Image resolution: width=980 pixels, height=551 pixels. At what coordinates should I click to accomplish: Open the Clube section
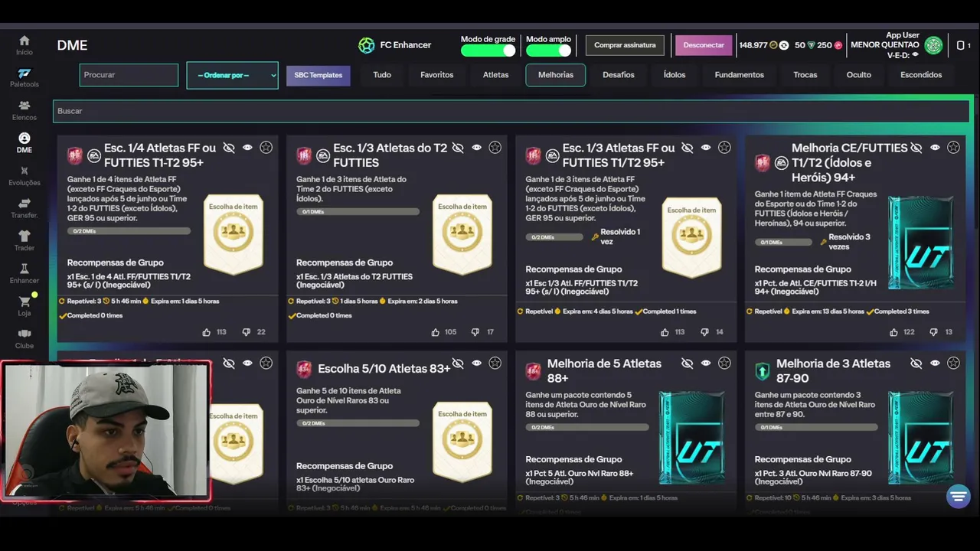pos(24,339)
